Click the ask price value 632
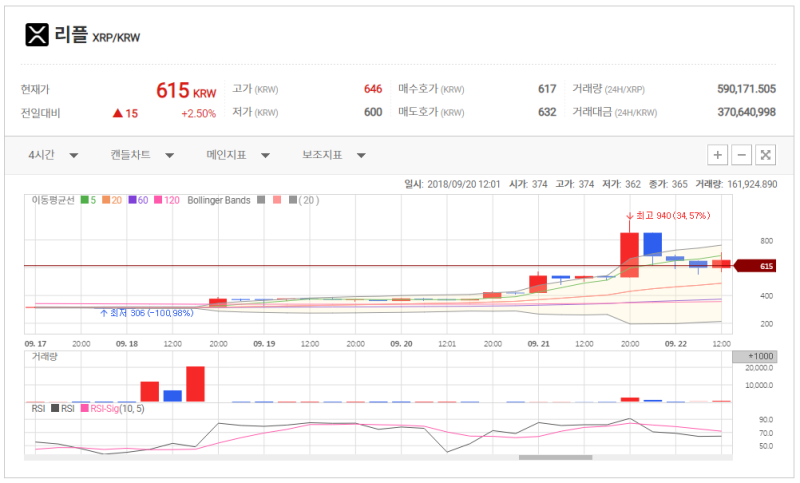This screenshot has height=483, width=800. pyautogui.click(x=547, y=112)
